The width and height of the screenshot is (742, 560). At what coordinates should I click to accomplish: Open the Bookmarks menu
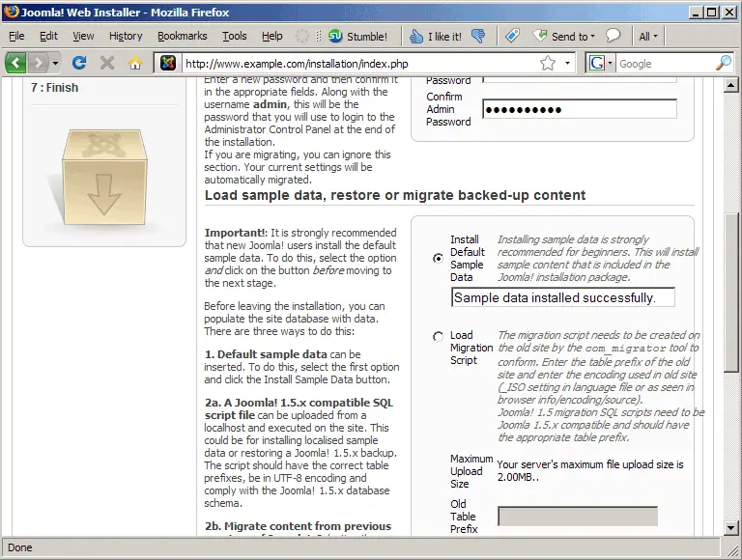click(183, 36)
